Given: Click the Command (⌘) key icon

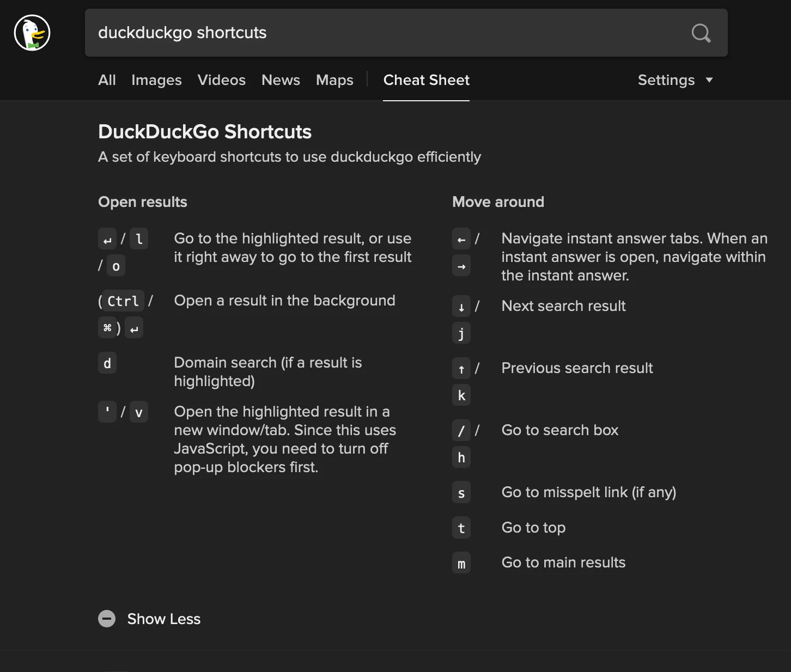Looking at the screenshot, I should coord(107,327).
